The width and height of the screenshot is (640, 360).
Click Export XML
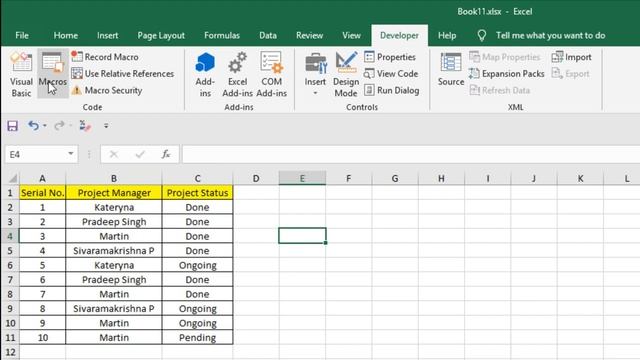(571, 73)
